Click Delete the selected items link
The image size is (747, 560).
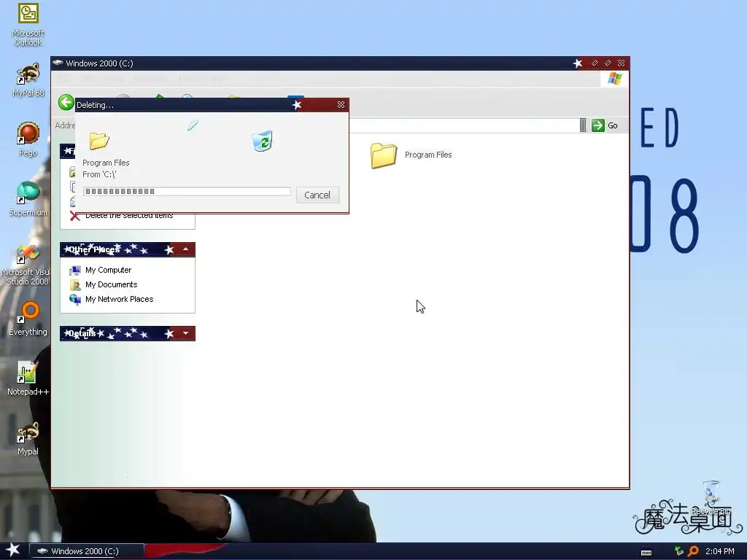click(x=129, y=216)
